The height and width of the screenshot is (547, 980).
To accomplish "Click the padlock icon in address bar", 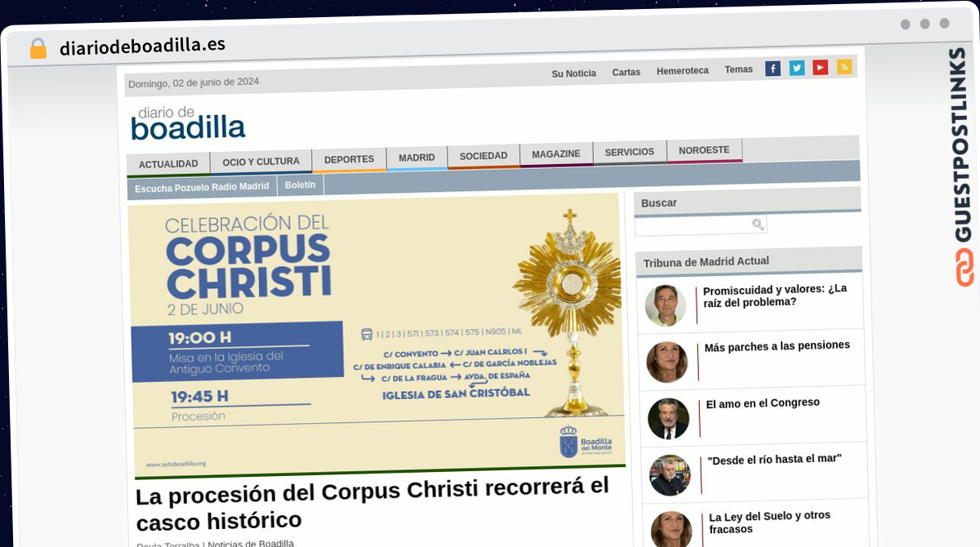I will (x=38, y=49).
